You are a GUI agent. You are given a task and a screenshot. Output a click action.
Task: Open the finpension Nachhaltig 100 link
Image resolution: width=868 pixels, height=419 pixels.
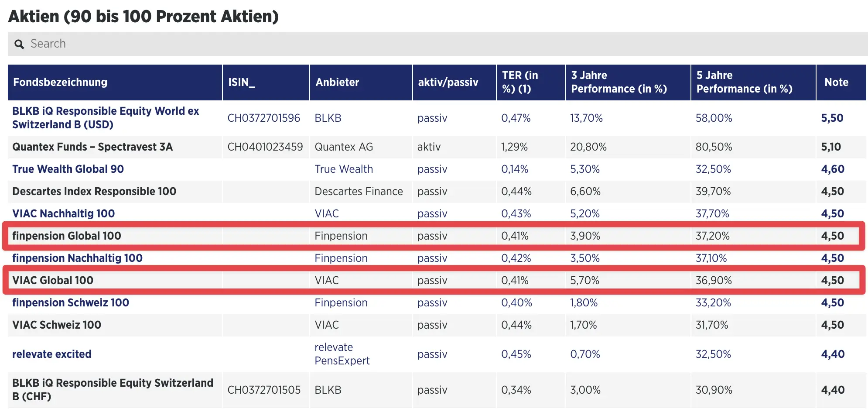[x=77, y=258]
